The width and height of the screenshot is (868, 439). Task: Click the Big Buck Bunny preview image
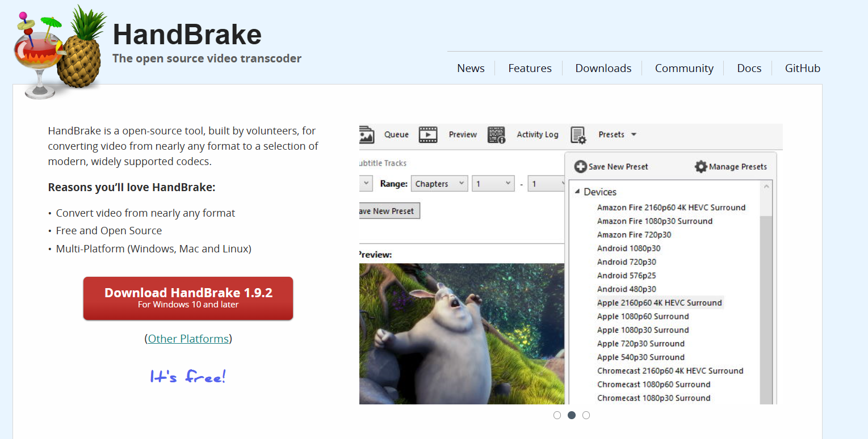pyautogui.click(x=462, y=334)
